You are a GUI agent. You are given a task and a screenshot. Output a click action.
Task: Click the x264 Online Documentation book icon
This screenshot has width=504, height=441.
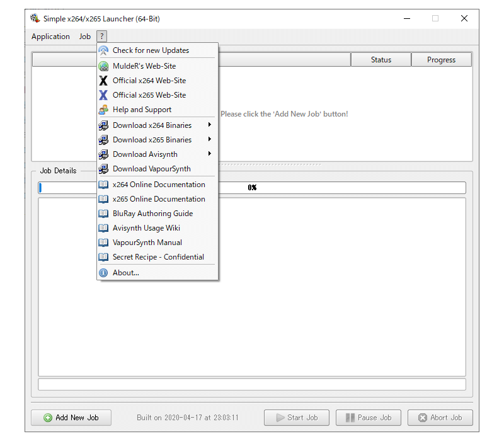click(x=103, y=185)
